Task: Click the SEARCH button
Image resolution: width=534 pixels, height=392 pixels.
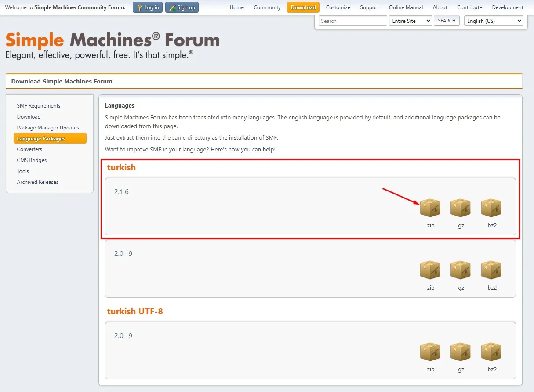Action: (x=447, y=21)
